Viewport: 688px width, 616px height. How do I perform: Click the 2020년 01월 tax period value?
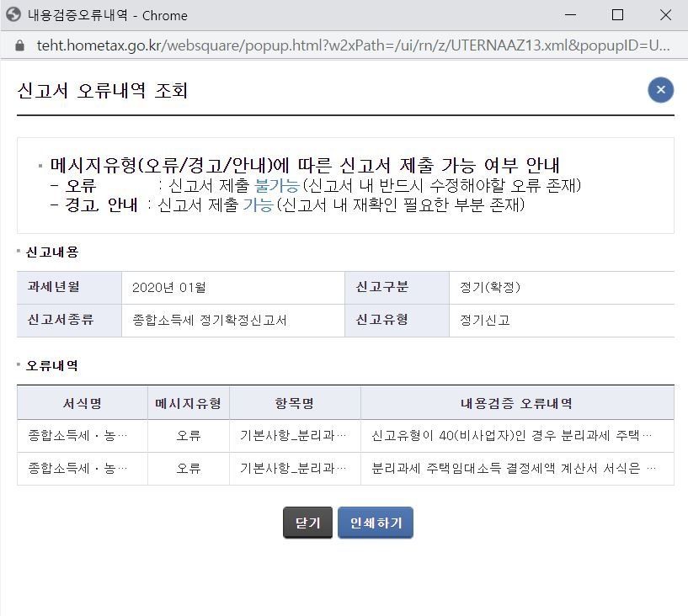[169, 288]
